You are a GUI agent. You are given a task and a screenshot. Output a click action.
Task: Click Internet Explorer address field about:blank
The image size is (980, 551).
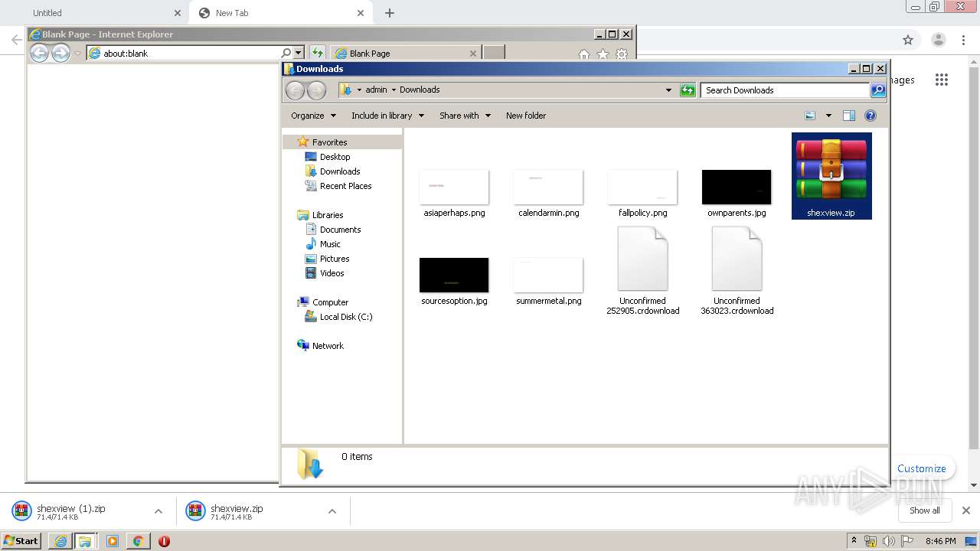point(182,54)
